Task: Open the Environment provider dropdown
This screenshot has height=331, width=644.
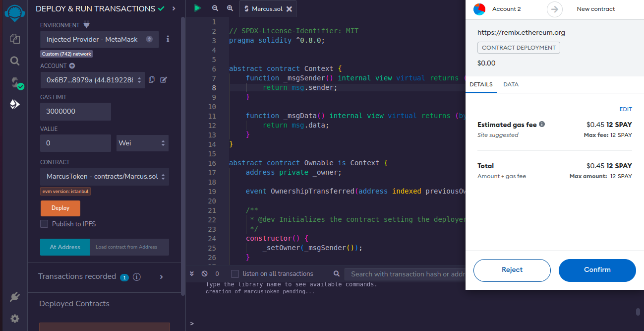Action: pos(99,39)
